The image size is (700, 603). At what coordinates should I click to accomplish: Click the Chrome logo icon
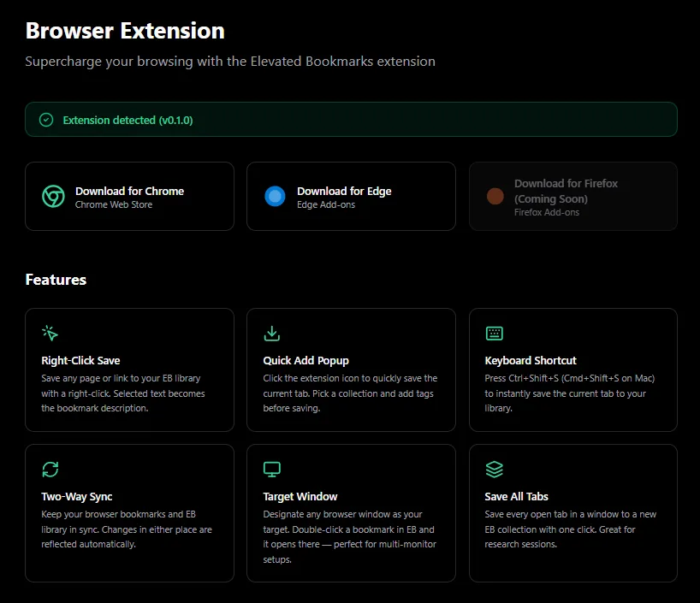[53, 197]
